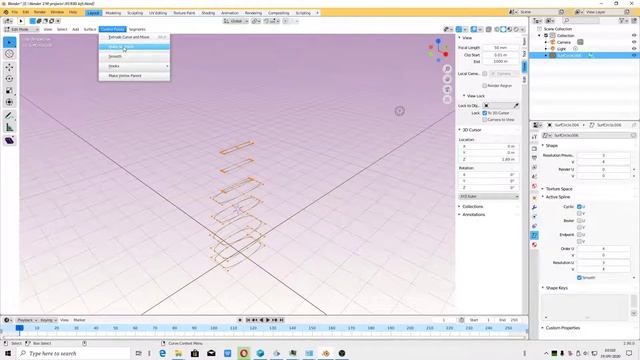Enable Endpoint U checkbox
The height and width of the screenshot is (360, 640).
579,235
